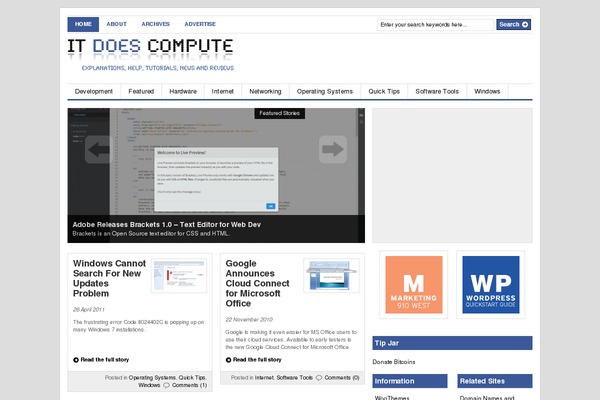Click the Software Tools tag in the Google post footer
This screenshot has width=600, height=400.
(295, 377)
